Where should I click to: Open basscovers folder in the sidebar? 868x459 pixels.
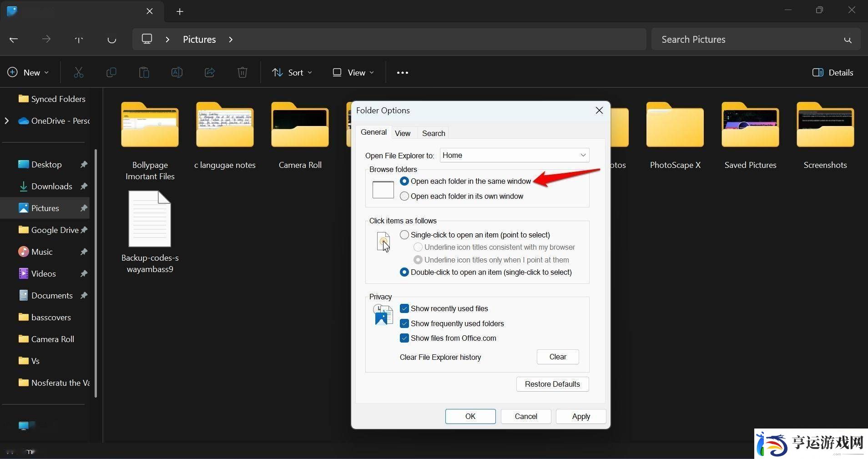click(45, 317)
